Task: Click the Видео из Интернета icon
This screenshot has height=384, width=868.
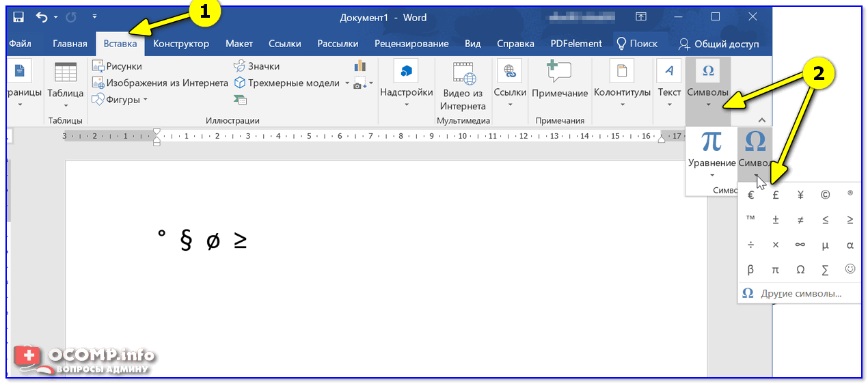Action: (463, 72)
